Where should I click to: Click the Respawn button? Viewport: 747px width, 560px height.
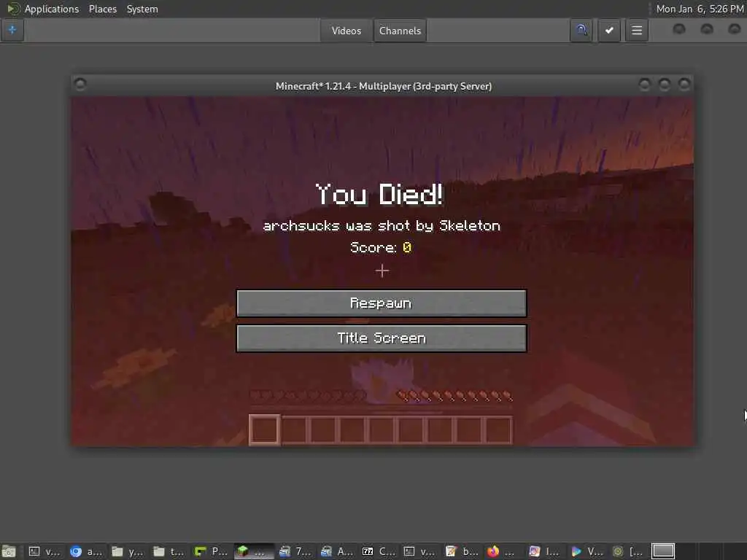point(381,303)
